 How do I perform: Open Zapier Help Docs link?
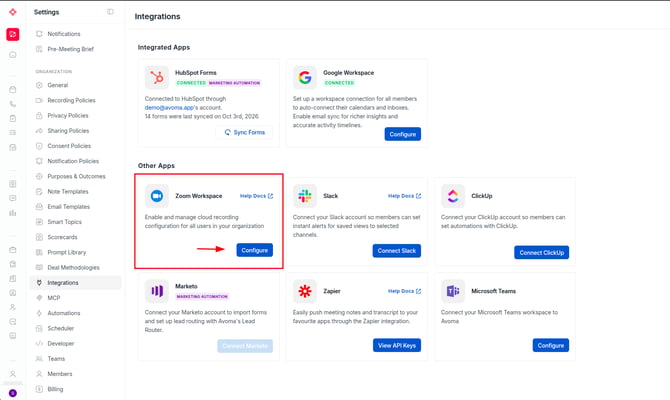(404, 291)
